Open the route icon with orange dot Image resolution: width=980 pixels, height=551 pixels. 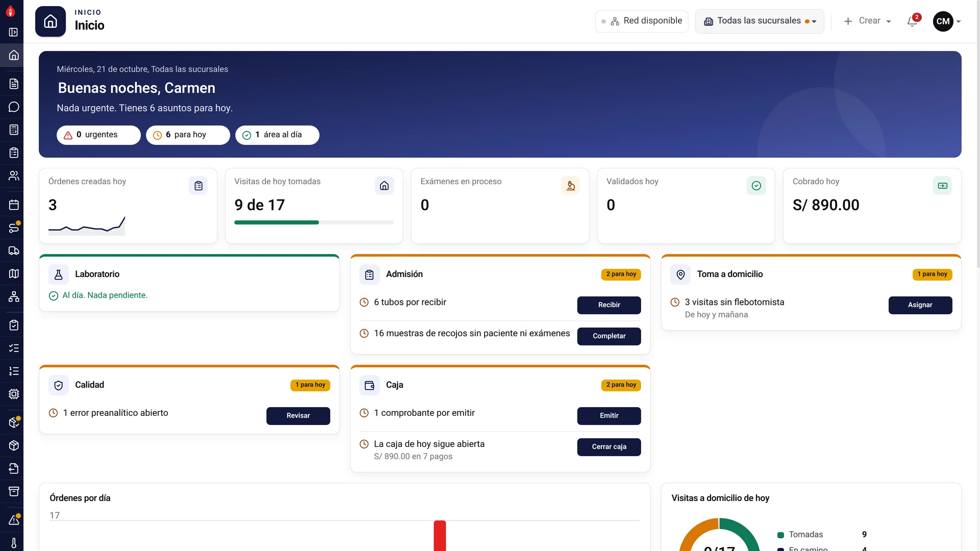[x=14, y=228]
